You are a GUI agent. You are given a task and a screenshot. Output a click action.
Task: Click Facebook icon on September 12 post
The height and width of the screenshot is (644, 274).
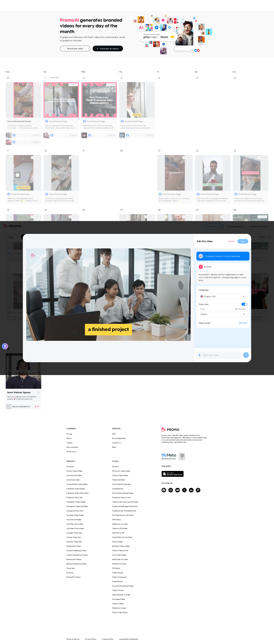pyautogui.click(x=198, y=194)
